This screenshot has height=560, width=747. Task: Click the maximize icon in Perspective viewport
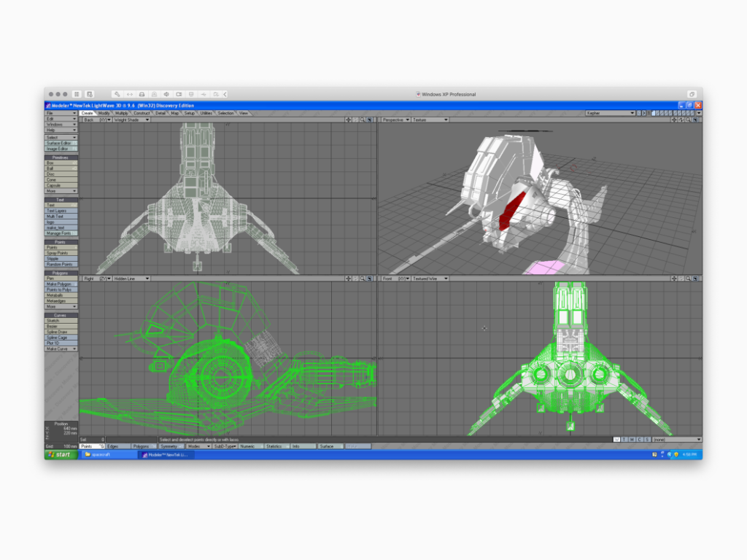point(695,120)
